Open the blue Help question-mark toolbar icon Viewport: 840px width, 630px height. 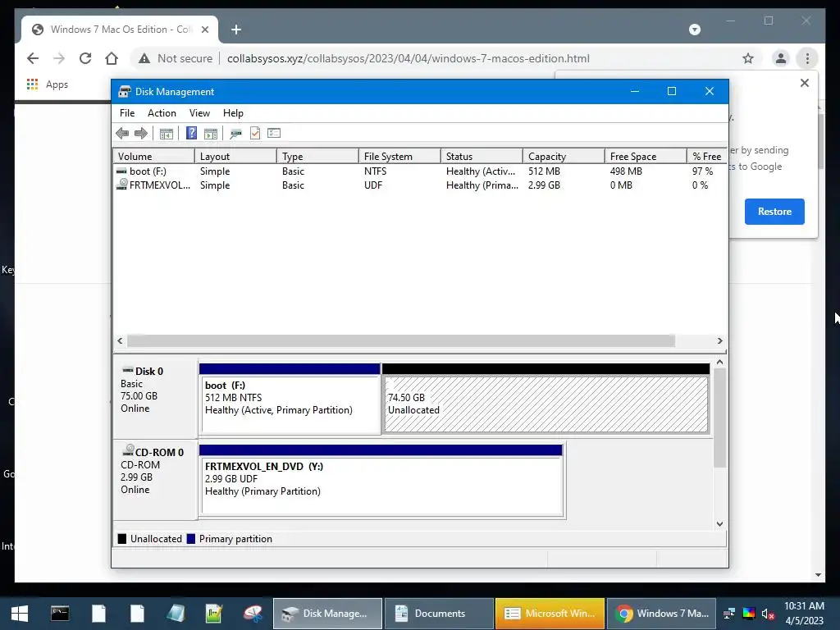click(191, 134)
